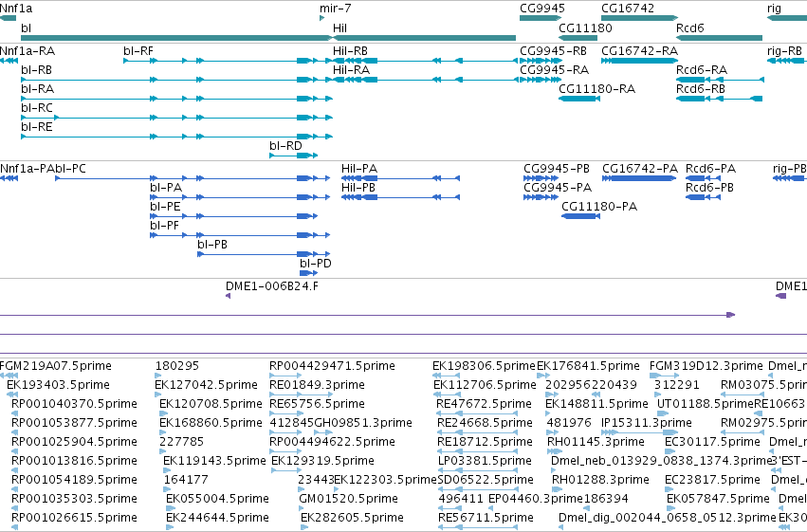
Task: Select the Hil gene bar
Action: tap(424, 38)
